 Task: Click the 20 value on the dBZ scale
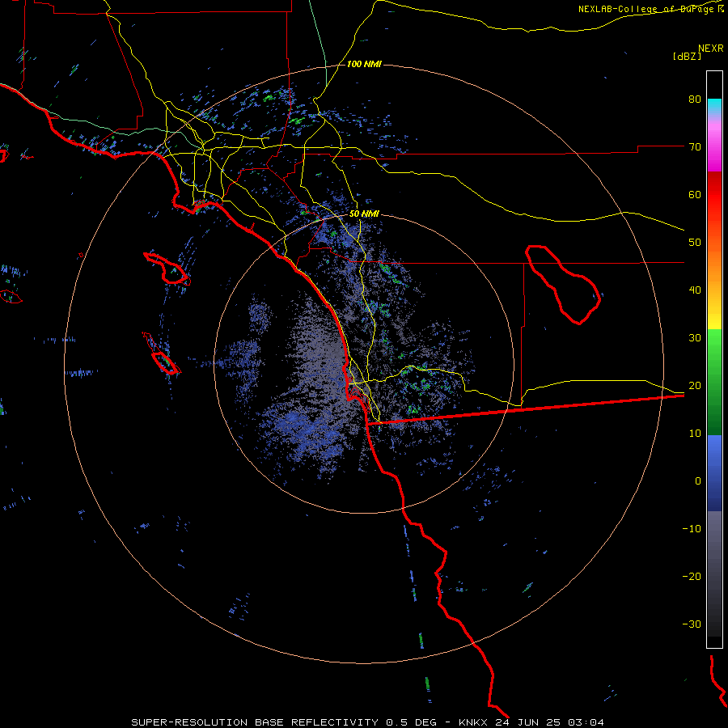(695, 386)
